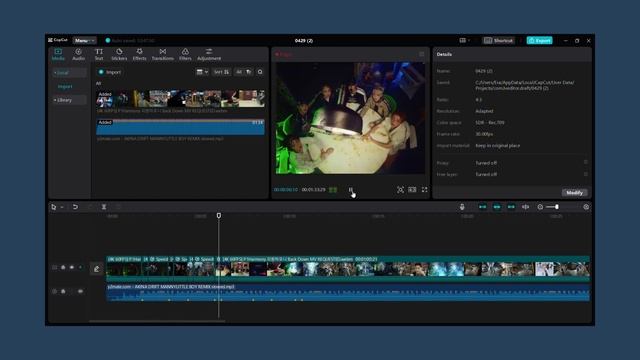Expand the Library section in sidebar
Screen dimensions: 640x360
(69, 100)
